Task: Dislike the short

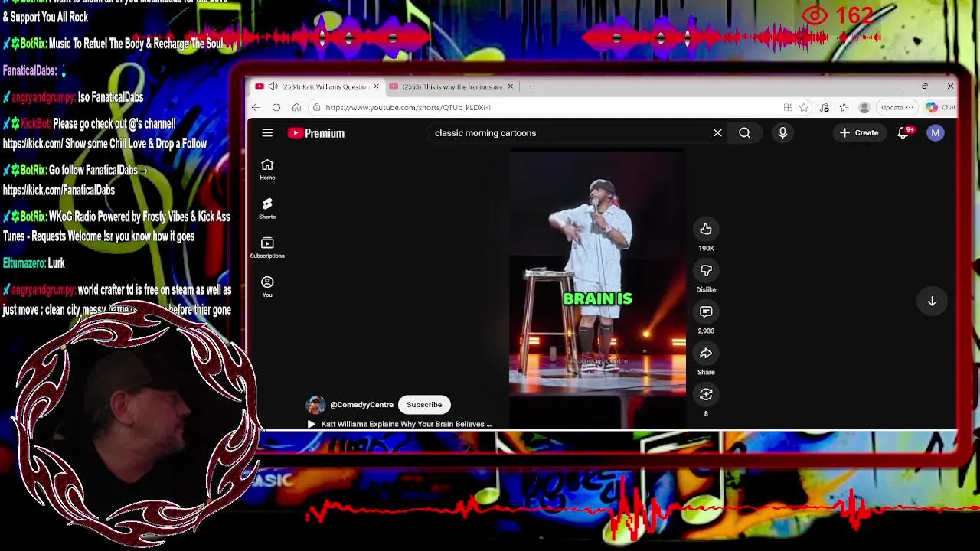Action: point(706,270)
